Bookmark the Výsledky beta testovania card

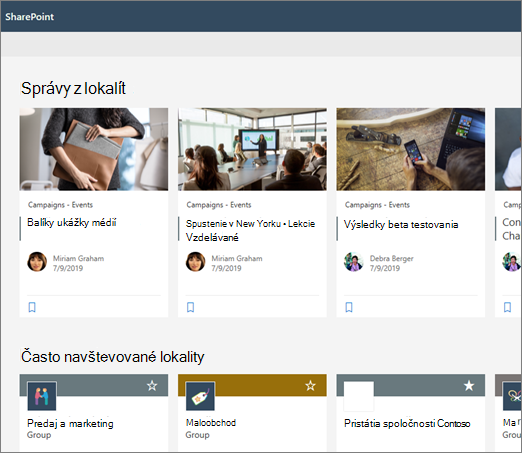[x=349, y=307]
